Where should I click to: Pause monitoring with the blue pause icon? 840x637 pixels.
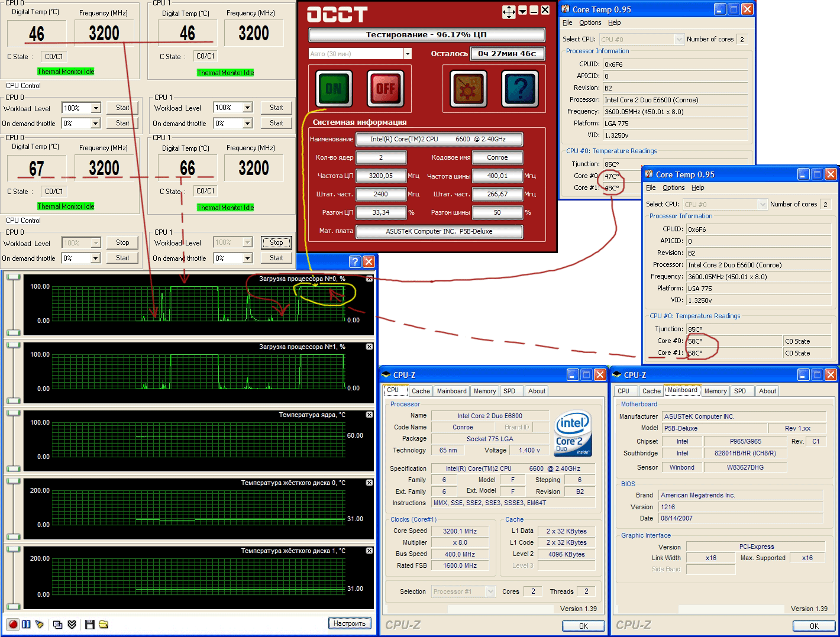26,625
